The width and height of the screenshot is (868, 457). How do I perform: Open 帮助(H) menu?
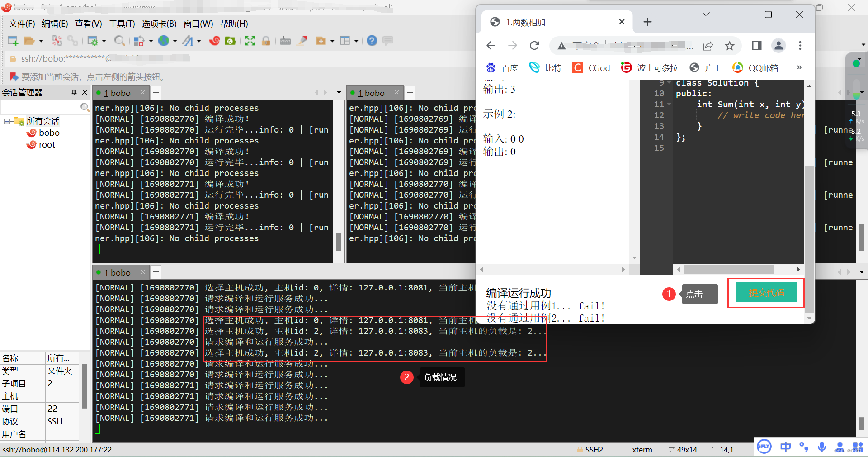tap(234, 24)
